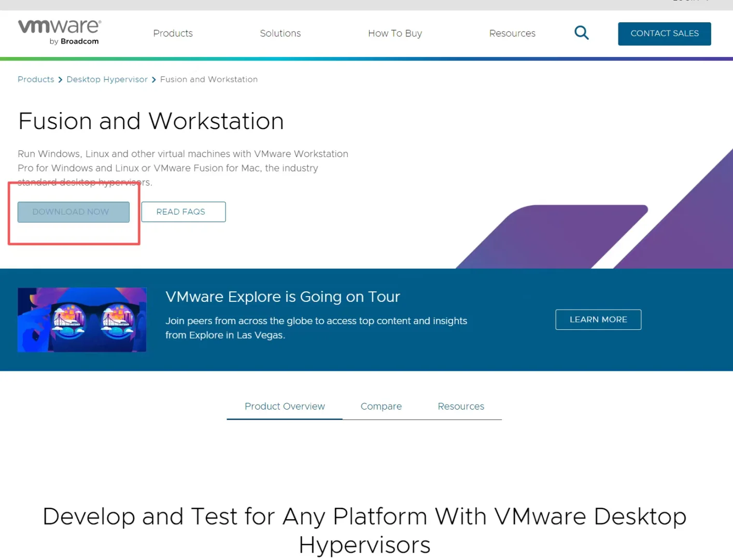This screenshot has height=560, width=733.
Task: Open the Products breadcrumb link
Action: pos(35,79)
